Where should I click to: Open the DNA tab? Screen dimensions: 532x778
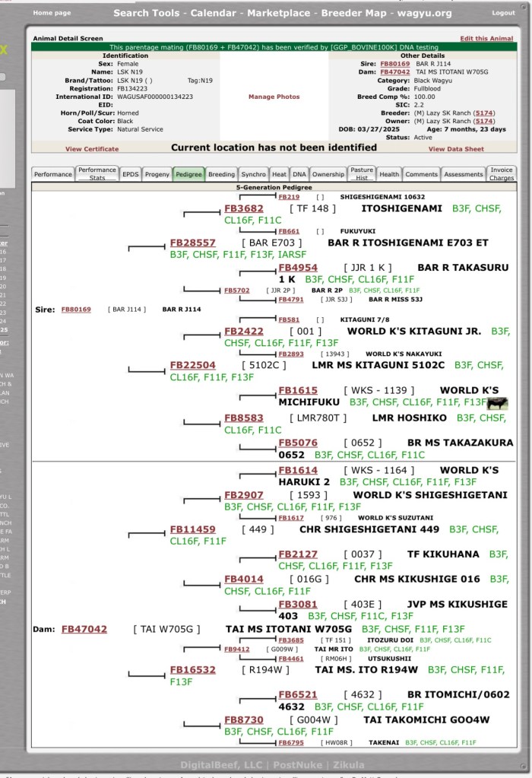tap(299, 174)
